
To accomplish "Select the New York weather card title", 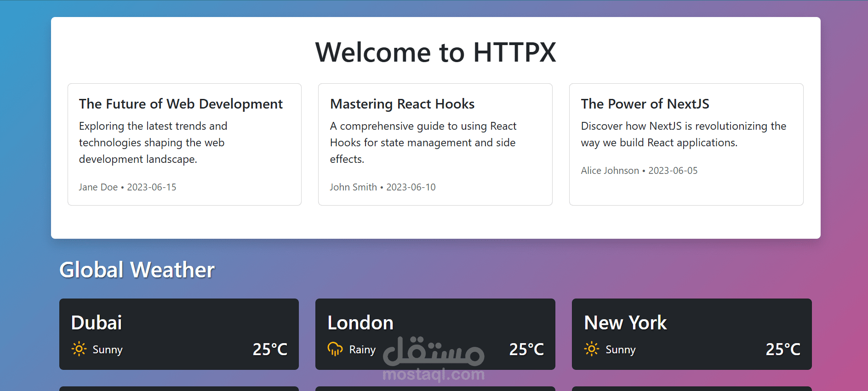I will [x=625, y=322].
